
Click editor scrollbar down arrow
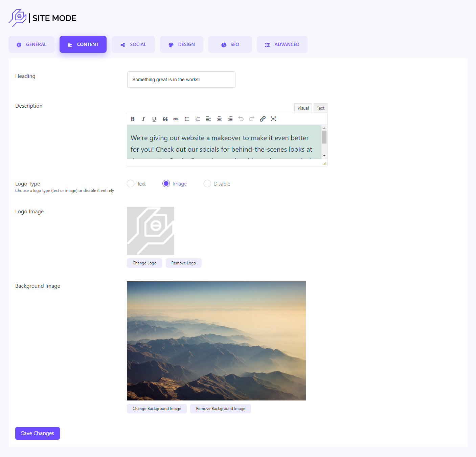tap(324, 156)
